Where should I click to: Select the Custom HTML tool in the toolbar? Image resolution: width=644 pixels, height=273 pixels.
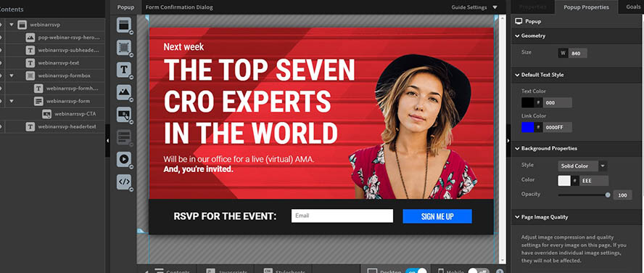(x=123, y=182)
